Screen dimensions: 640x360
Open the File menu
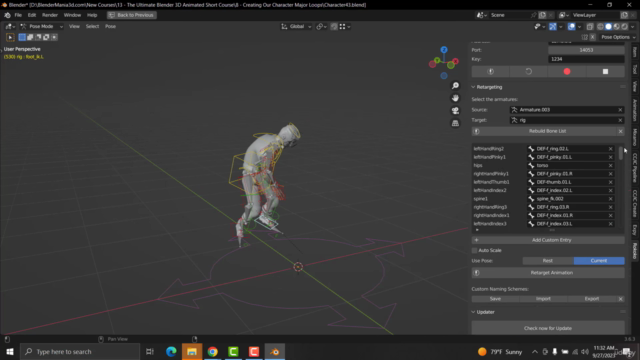click(18, 15)
